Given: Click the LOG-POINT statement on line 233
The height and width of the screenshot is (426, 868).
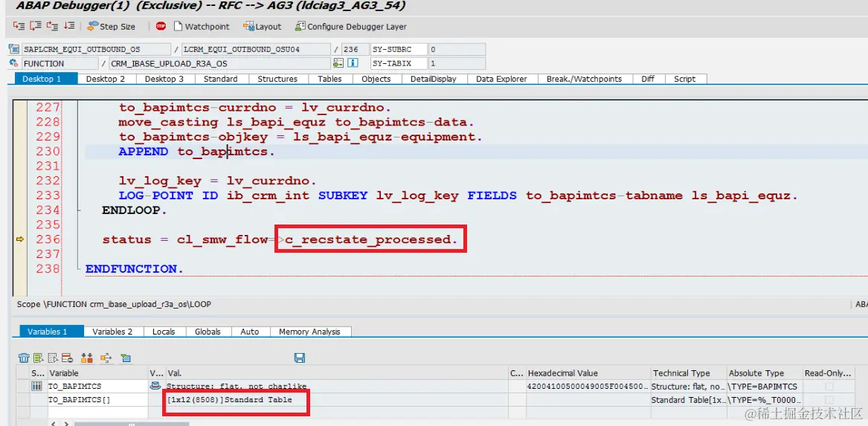Looking at the screenshot, I should [458, 196].
